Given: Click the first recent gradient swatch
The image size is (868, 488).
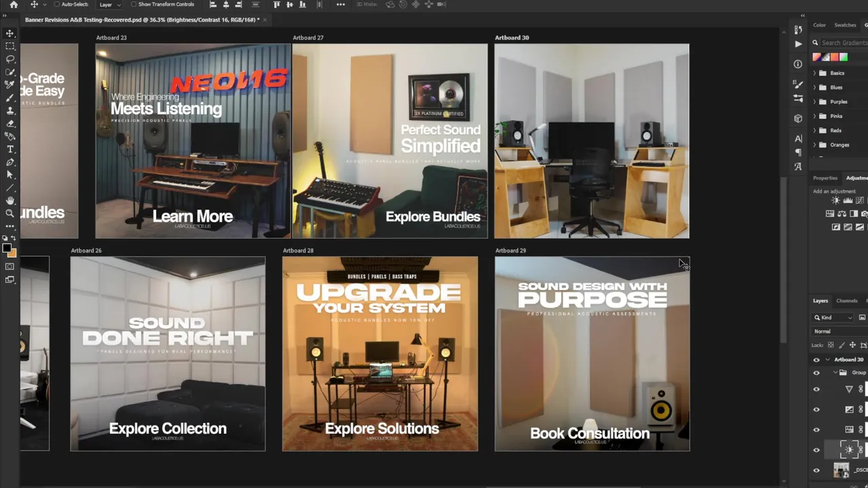Looking at the screenshot, I should coord(816,57).
